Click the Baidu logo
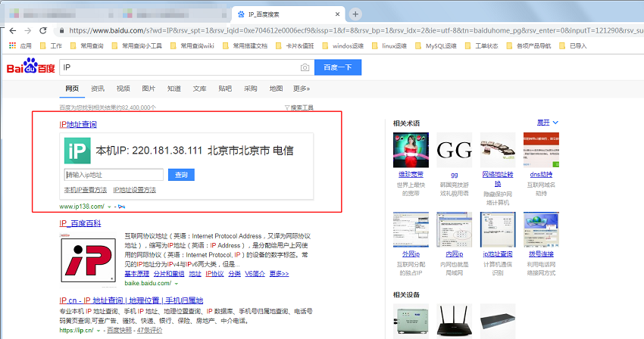The width and height of the screenshot is (644, 339). click(x=31, y=67)
